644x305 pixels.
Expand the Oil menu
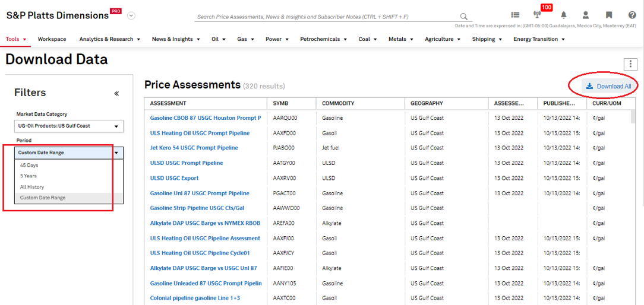[x=219, y=39]
